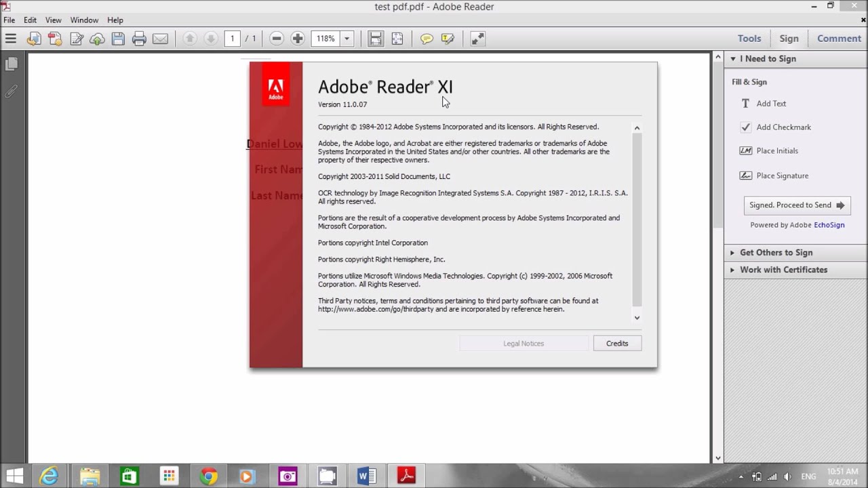The height and width of the screenshot is (488, 868).
Task: Click the Print document icon
Action: (x=139, y=39)
